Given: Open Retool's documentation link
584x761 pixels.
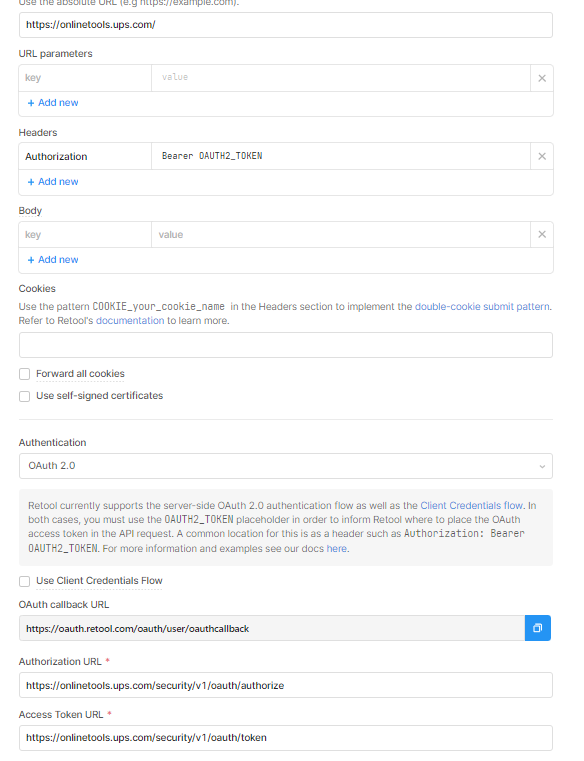Looking at the screenshot, I should pos(130,321).
